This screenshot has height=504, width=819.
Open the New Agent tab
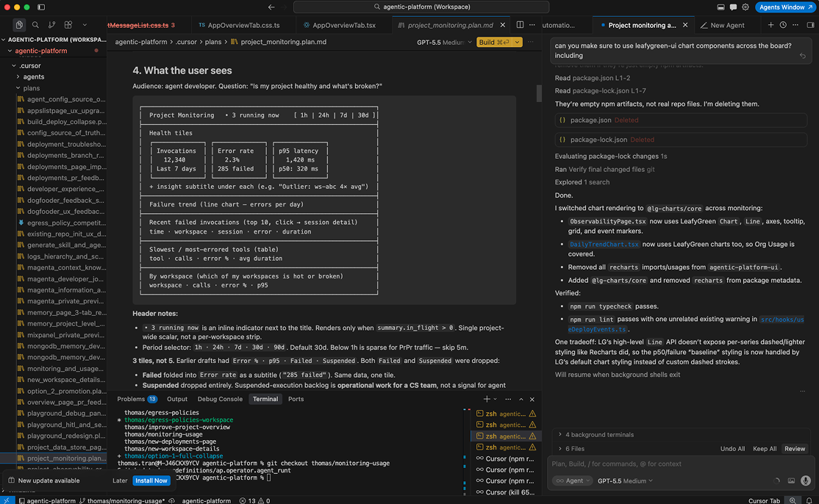[723, 25]
